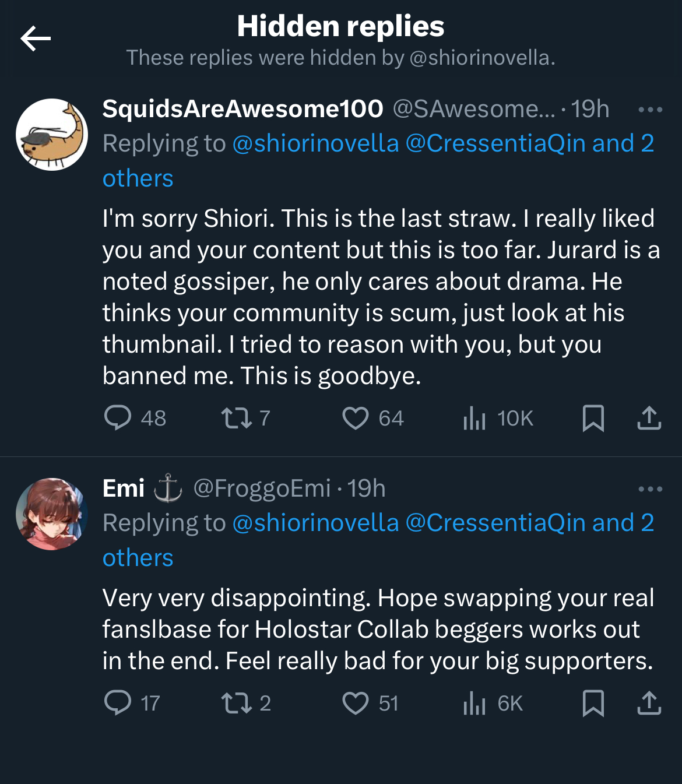Open more options on SquidsAreAwesome100's reply
682x784 pixels.
[x=650, y=110]
